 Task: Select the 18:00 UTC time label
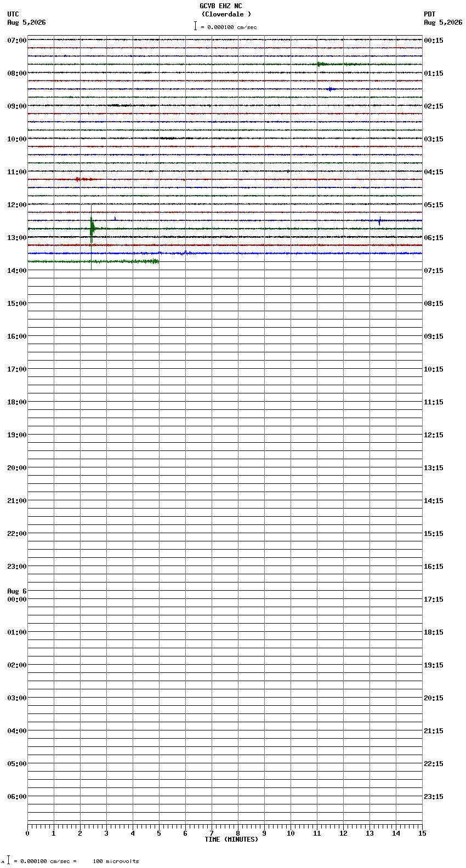click(x=17, y=402)
